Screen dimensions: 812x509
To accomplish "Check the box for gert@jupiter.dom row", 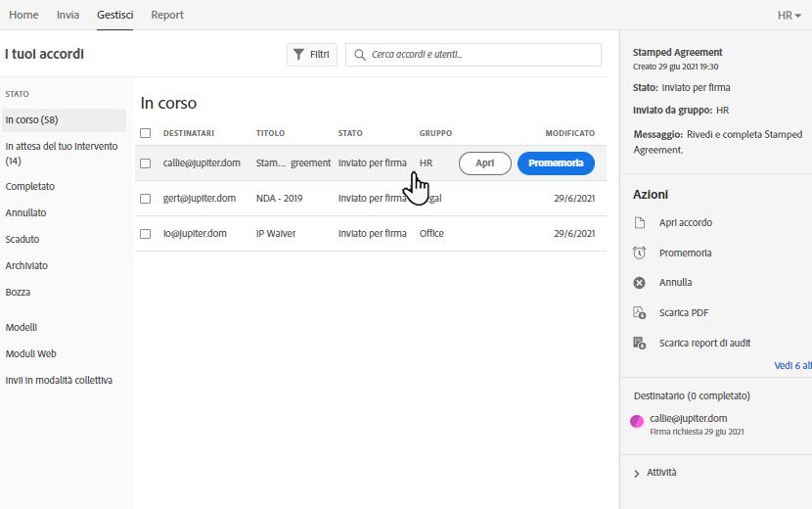I will [x=146, y=199].
